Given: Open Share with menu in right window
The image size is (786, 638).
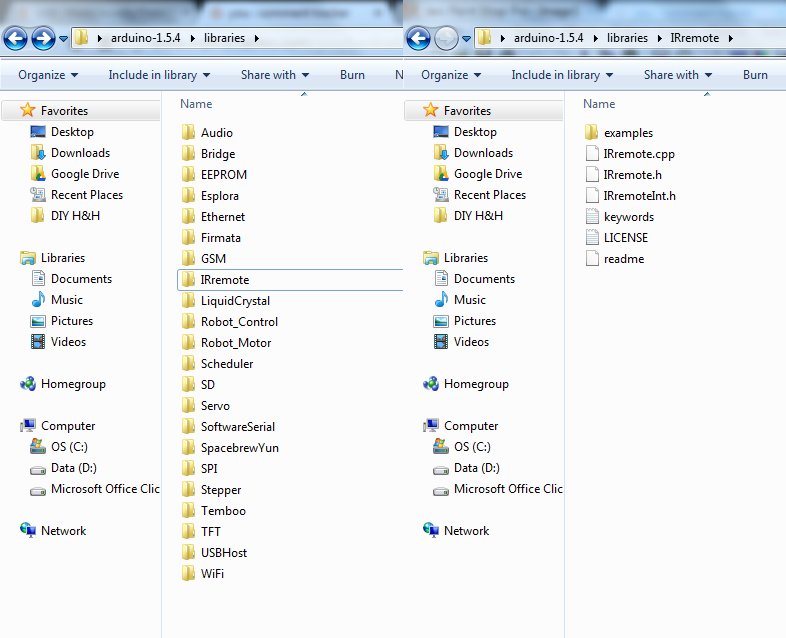Looking at the screenshot, I should coord(678,75).
